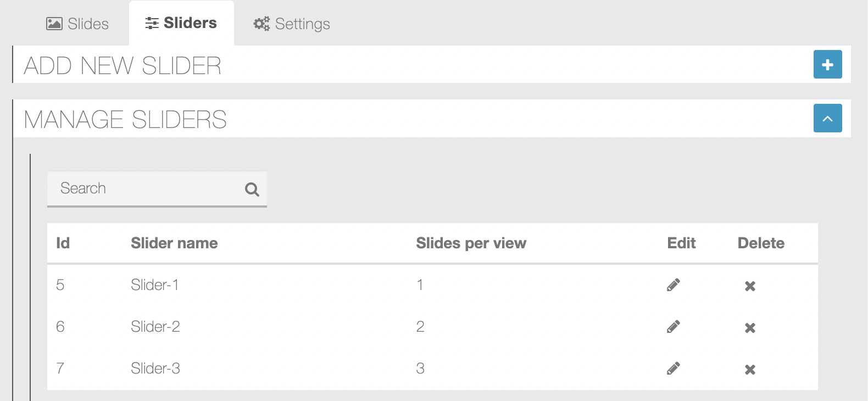Edit Slider-1 using its pencil icon

674,285
